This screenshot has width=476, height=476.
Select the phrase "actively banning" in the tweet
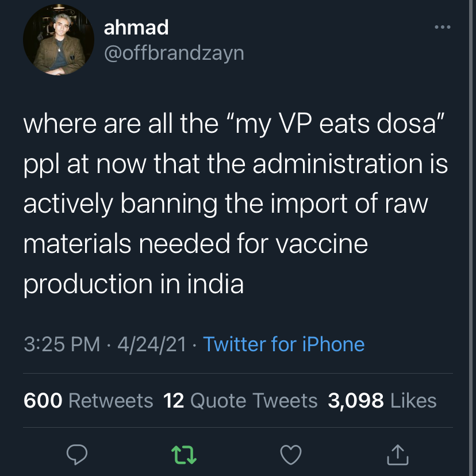coord(121,204)
